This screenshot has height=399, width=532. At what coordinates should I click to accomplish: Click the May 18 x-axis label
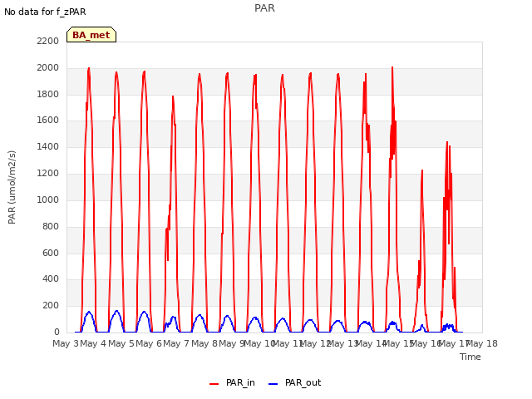pos(482,343)
